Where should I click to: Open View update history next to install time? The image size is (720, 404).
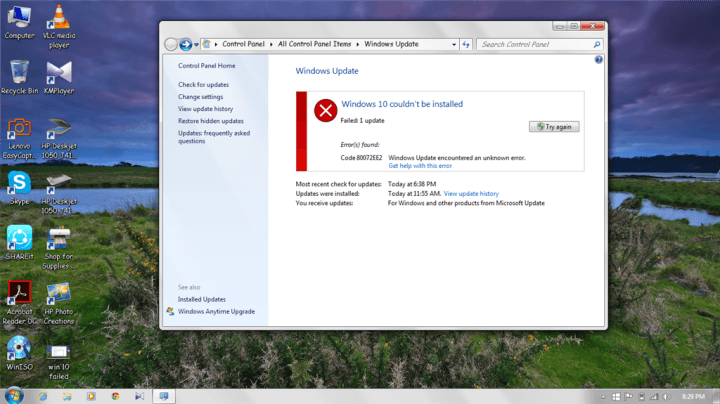pos(471,194)
